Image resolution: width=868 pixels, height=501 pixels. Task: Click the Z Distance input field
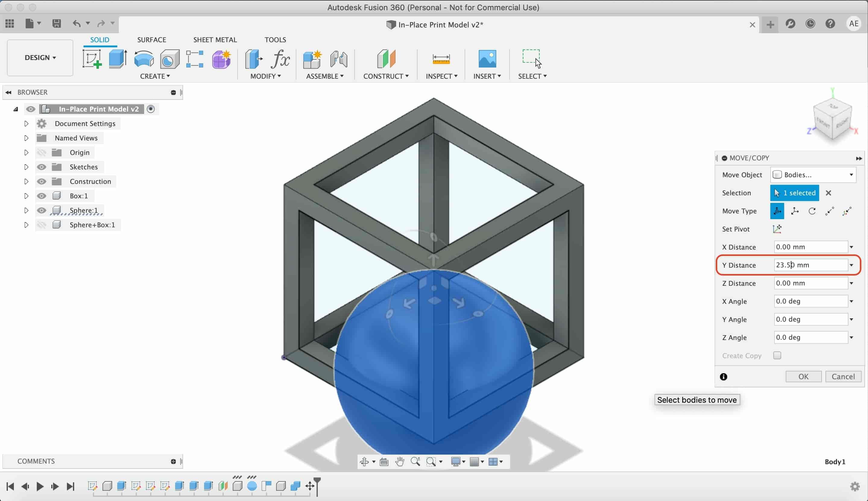point(811,283)
